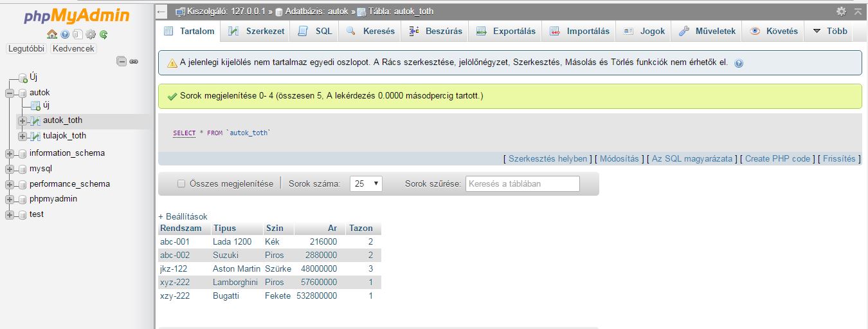Click the back arrow in breadcrumb bar
This screenshot has height=329, width=868.
161,12
